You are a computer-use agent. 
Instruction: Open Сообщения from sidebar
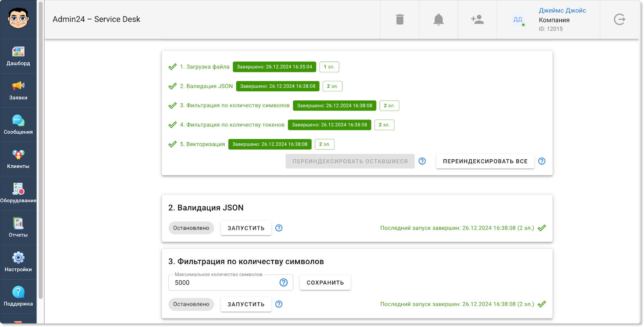[18, 125]
